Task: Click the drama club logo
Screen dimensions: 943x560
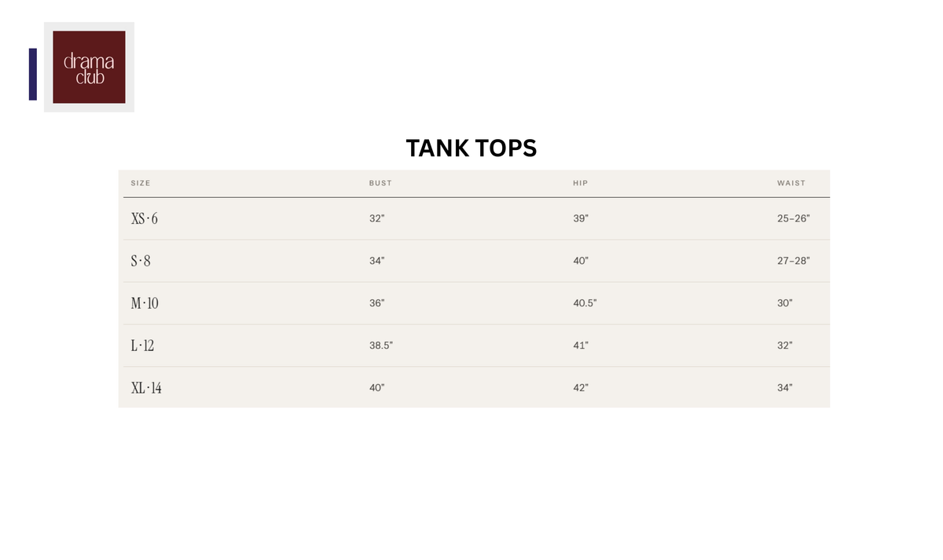Action: (89, 67)
